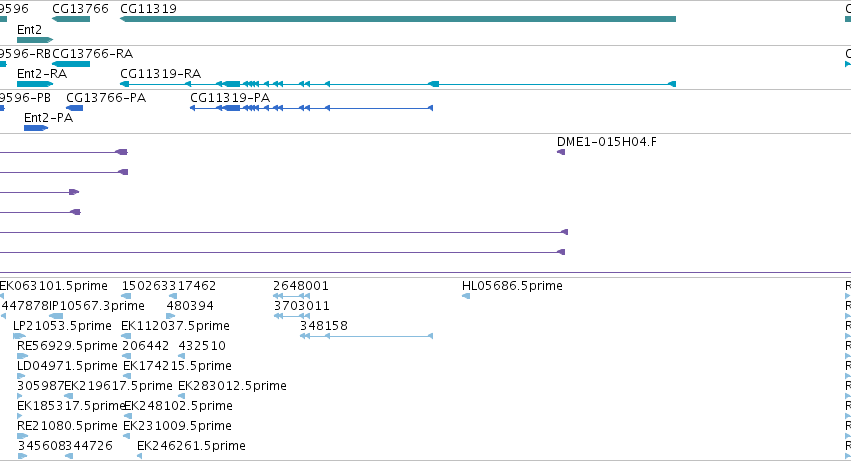Click the CG11319-RA transcript label

tap(161, 74)
